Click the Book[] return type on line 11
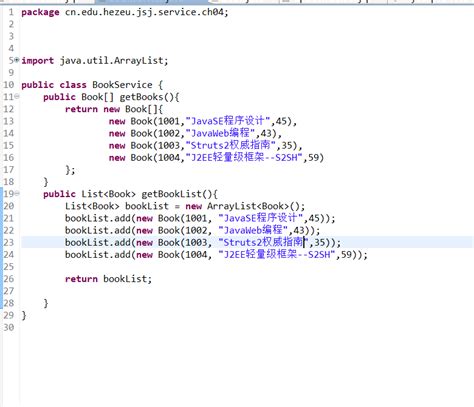Screen dimensions: 474x407 point(98,97)
